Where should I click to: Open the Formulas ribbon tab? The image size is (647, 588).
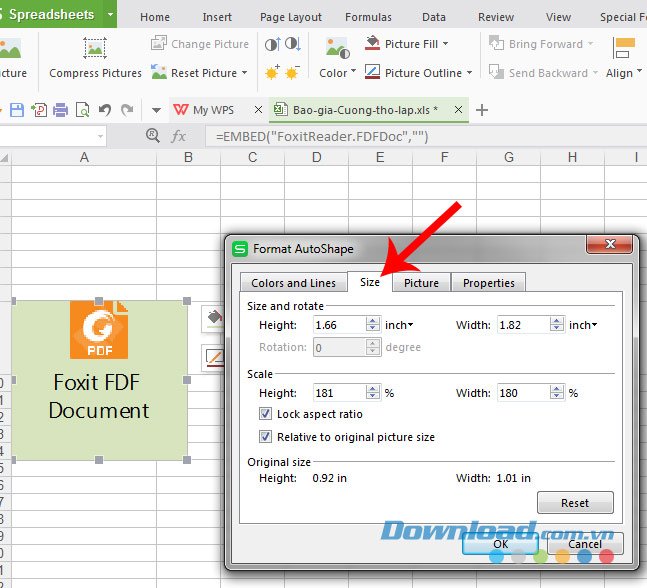(x=368, y=17)
